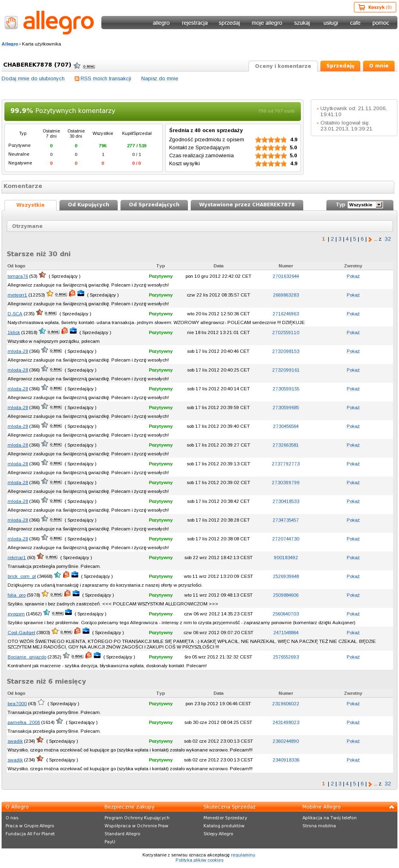Click brick_com_pl's blue briefcase icon
Viewport: 399px width, 868px height.
pyautogui.click(x=75, y=575)
